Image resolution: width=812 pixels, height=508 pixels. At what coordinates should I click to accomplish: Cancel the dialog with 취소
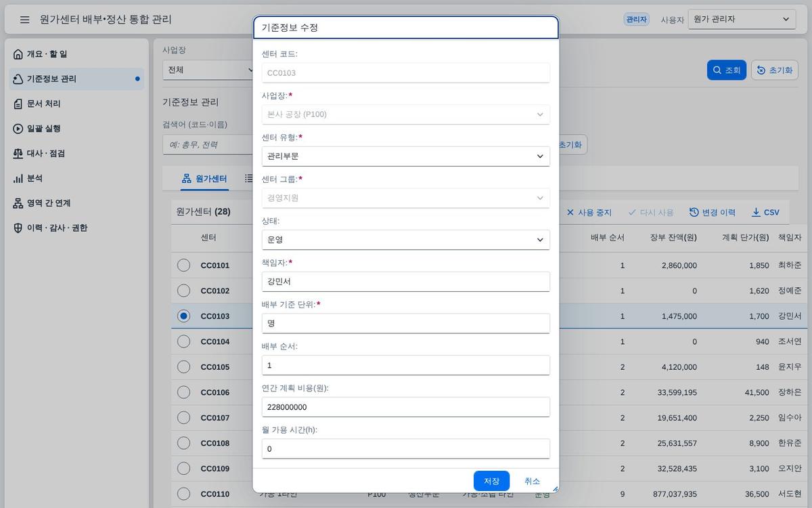click(532, 481)
